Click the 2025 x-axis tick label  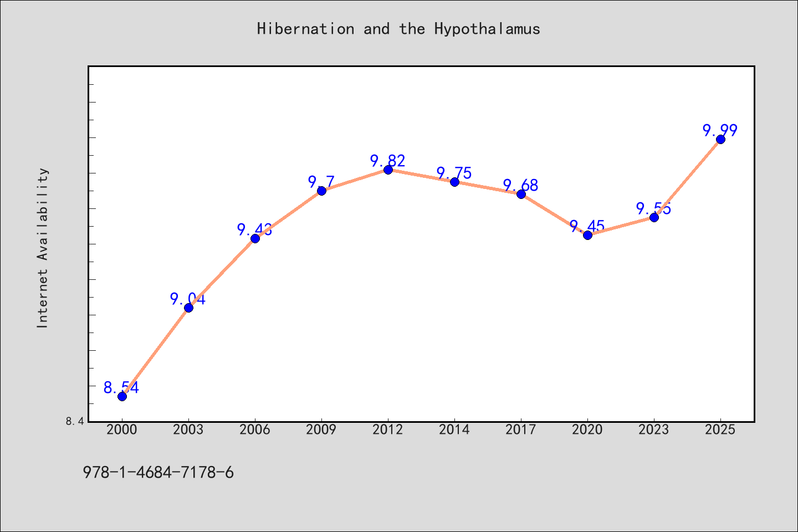tap(720, 429)
